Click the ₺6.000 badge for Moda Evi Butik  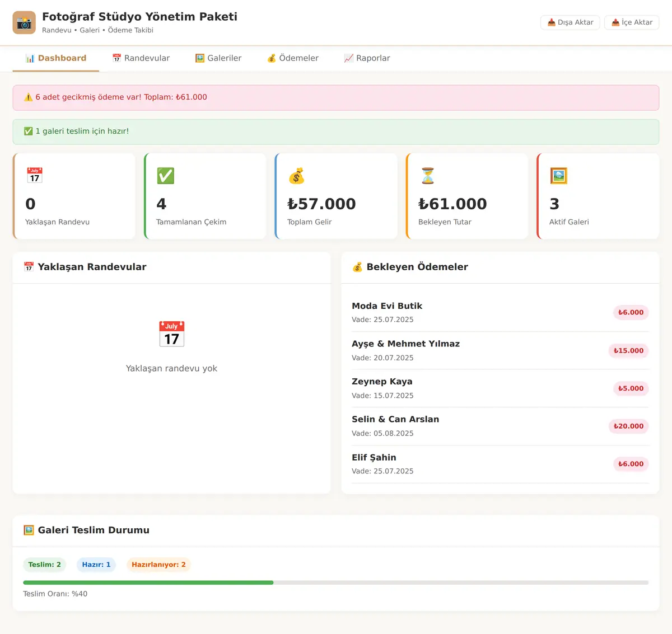coord(631,313)
